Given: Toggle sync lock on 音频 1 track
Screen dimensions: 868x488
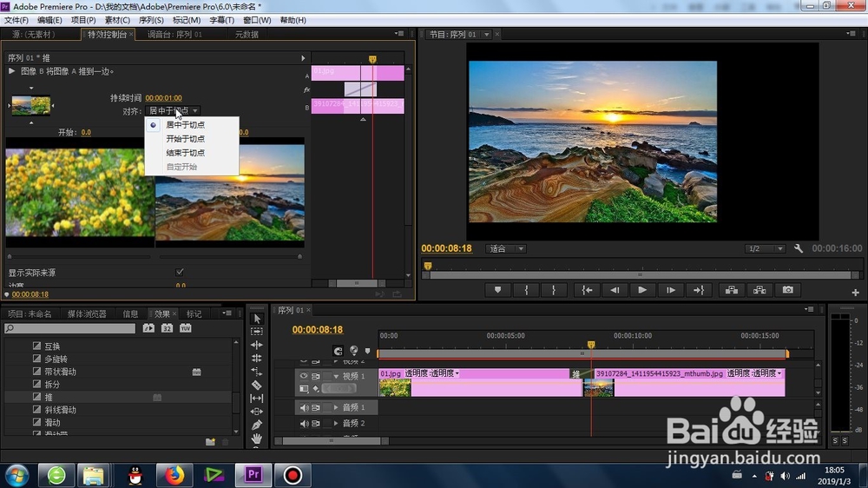Looking at the screenshot, I should click(x=316, y=408).
